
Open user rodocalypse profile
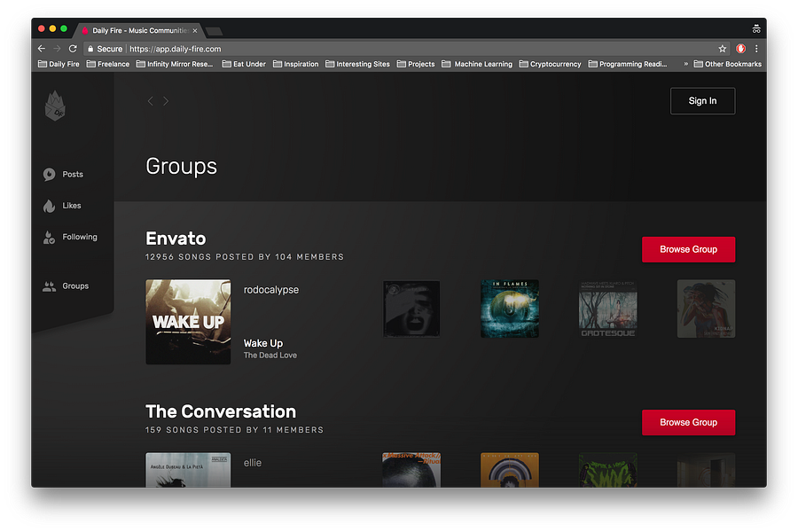point(270,290)
